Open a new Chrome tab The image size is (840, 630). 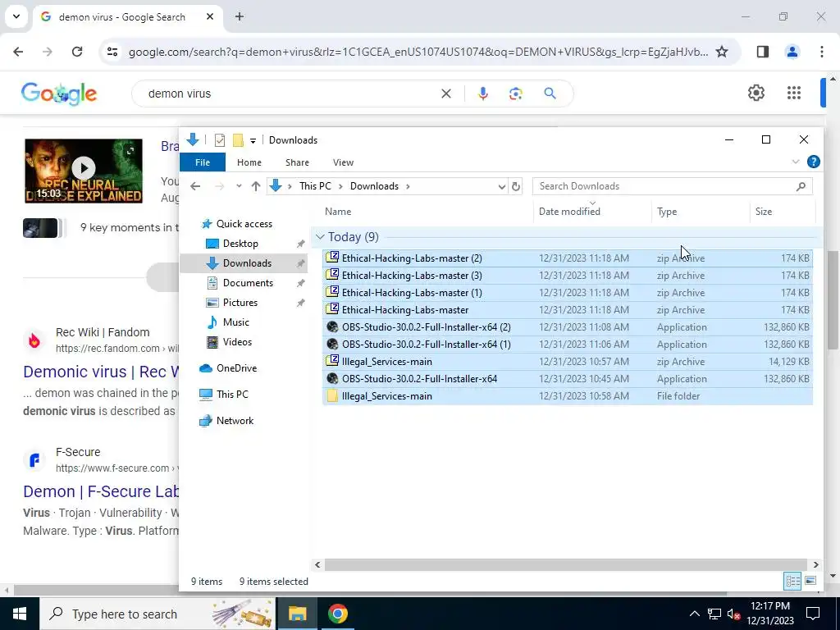pos(240,16)
